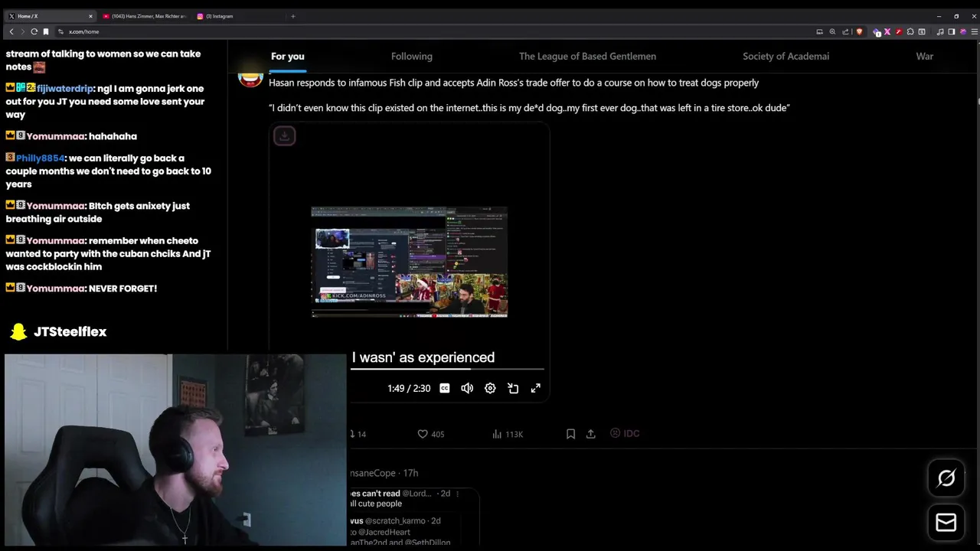The image size is (980, 551).
Task: Click the site info icon beside URL
Action: click(x=60, y=31)
